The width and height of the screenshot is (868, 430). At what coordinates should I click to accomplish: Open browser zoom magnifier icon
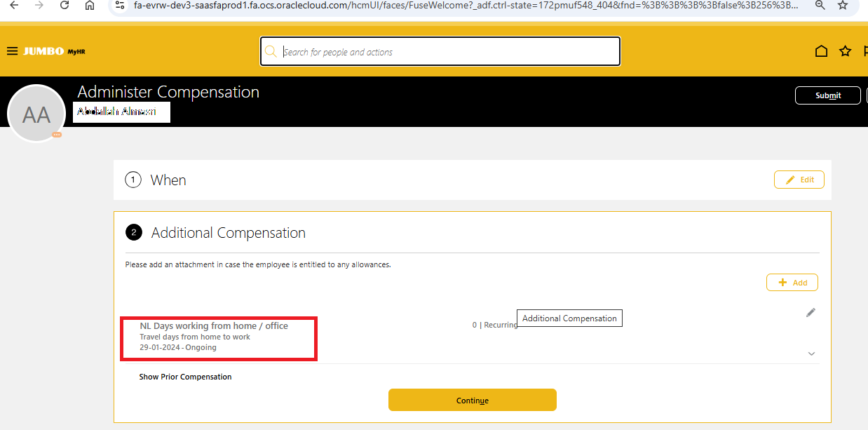click(x=820, y=5)
